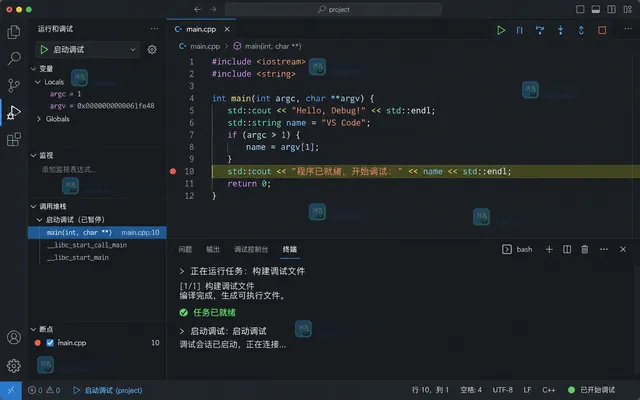Click main.cpp in the breadcrumb
This screenshot has height=400, width=640.
tap(205, 47)
